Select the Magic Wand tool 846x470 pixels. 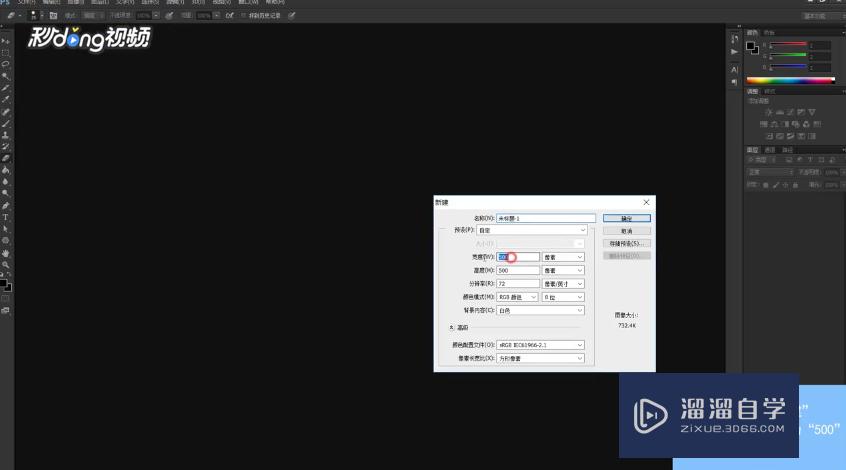tap(5, 76)
